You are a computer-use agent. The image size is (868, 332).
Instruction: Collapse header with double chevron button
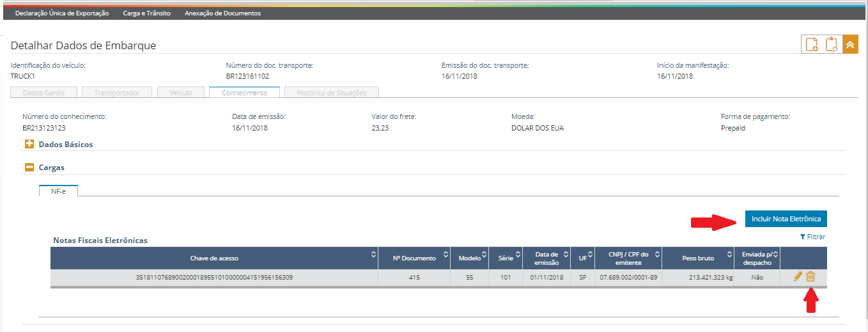[x=850, y=44]
